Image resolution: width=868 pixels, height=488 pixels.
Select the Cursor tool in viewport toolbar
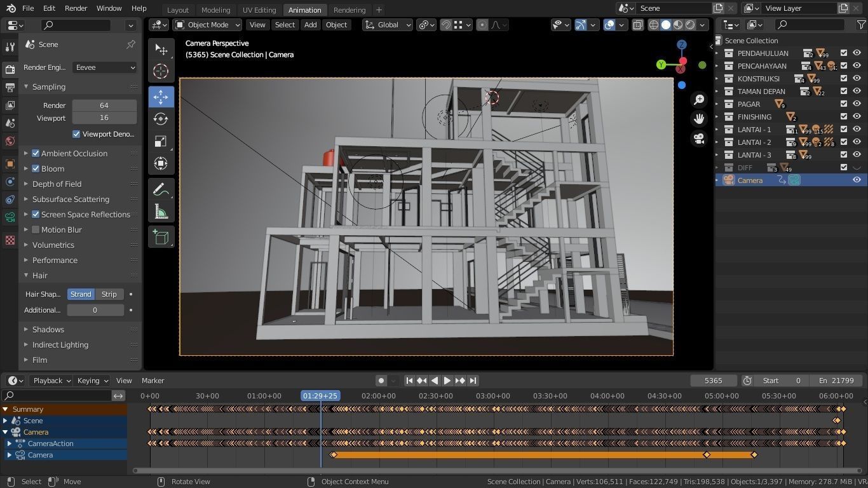click(161, 71)
